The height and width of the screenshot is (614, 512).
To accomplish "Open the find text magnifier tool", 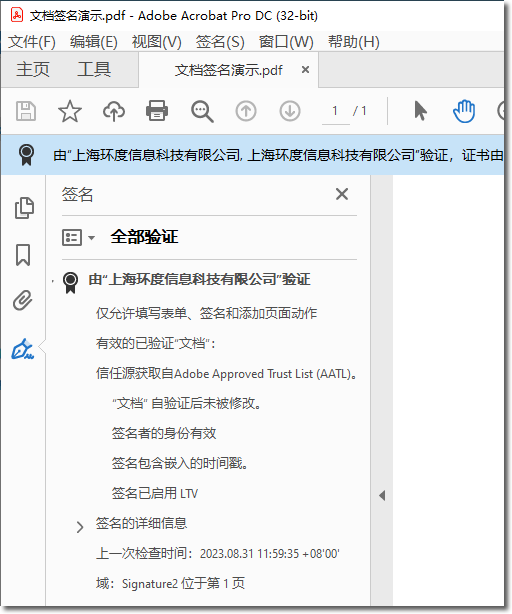I will (202, 112).
